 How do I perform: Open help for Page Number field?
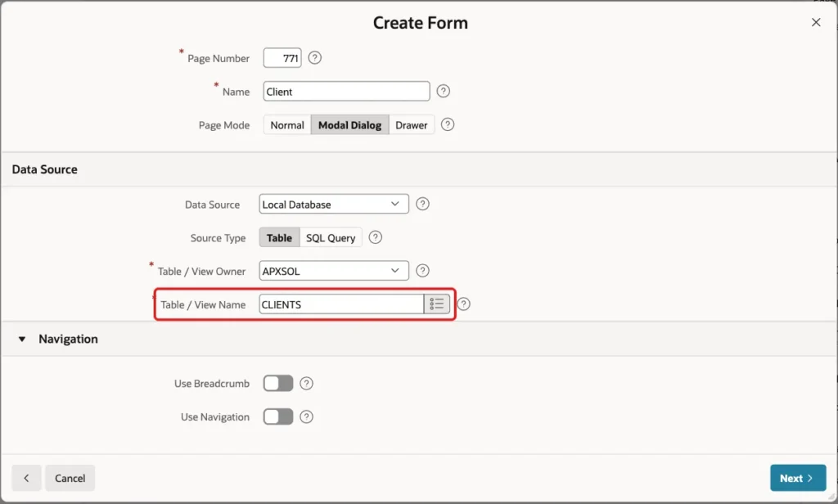point(315,58)
